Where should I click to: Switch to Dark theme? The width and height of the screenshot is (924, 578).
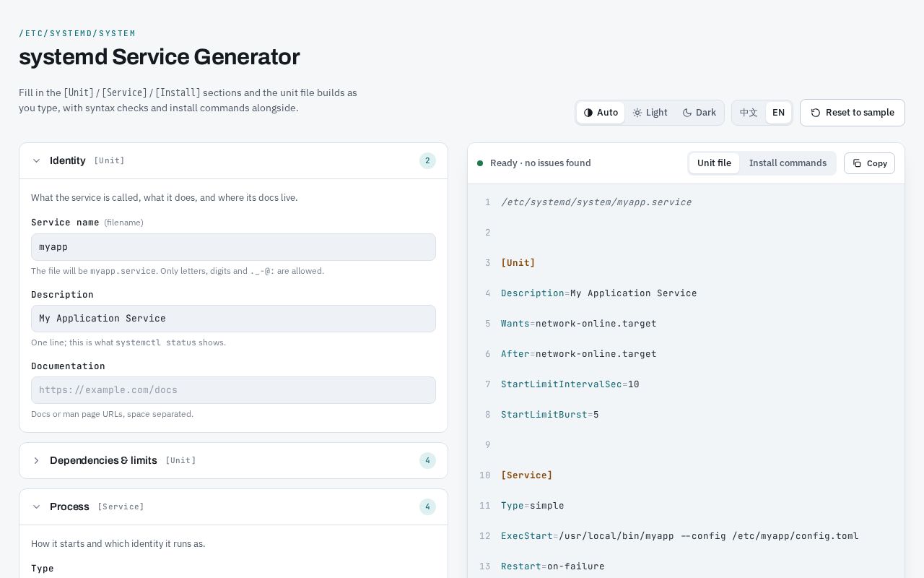coord(699,113)
